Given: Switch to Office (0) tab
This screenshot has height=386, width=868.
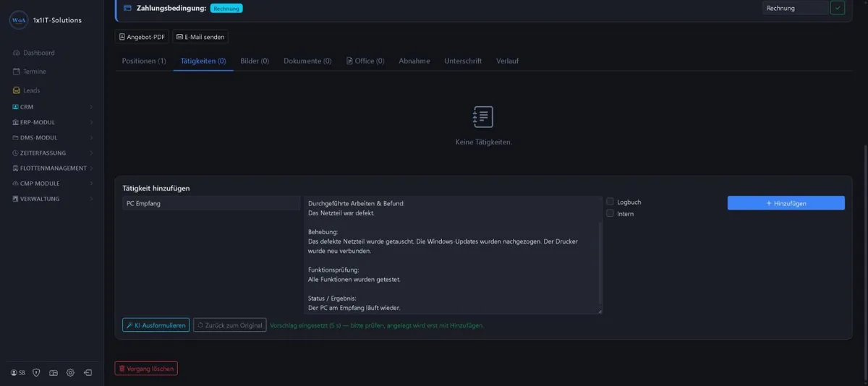Looking at the screenshot, I should click(365, 61).
